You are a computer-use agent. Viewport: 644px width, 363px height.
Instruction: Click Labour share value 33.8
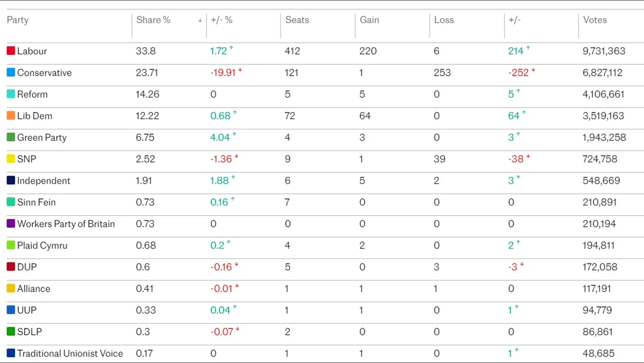point(145,51)
